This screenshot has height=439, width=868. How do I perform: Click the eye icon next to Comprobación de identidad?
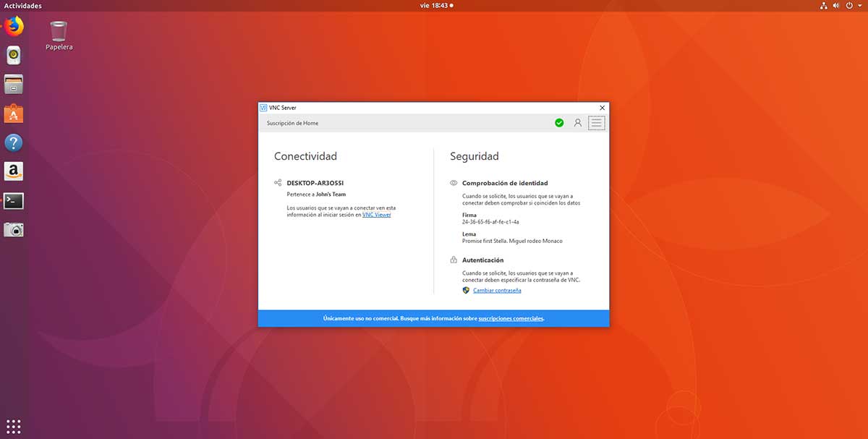(454, 183)
